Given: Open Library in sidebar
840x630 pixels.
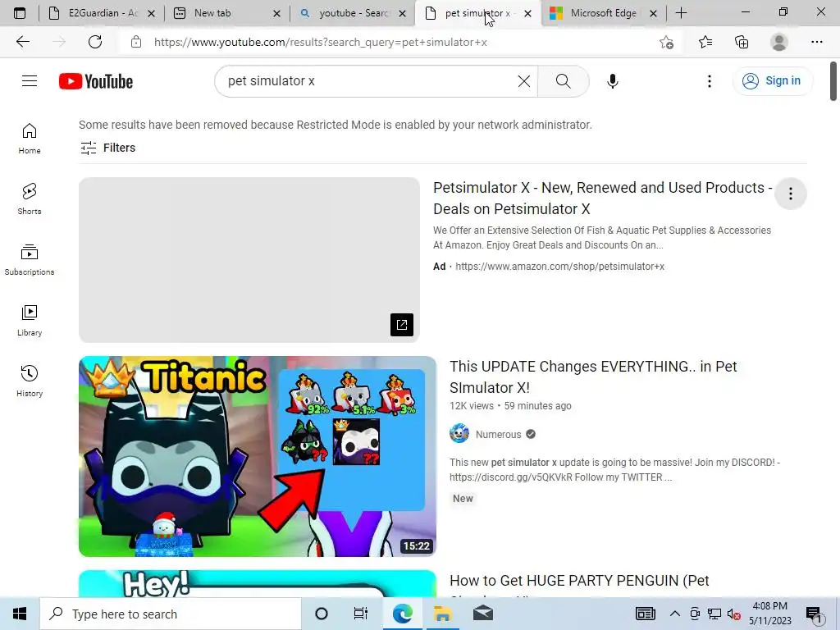Looking at the screenshot, I should click(30, 321).
